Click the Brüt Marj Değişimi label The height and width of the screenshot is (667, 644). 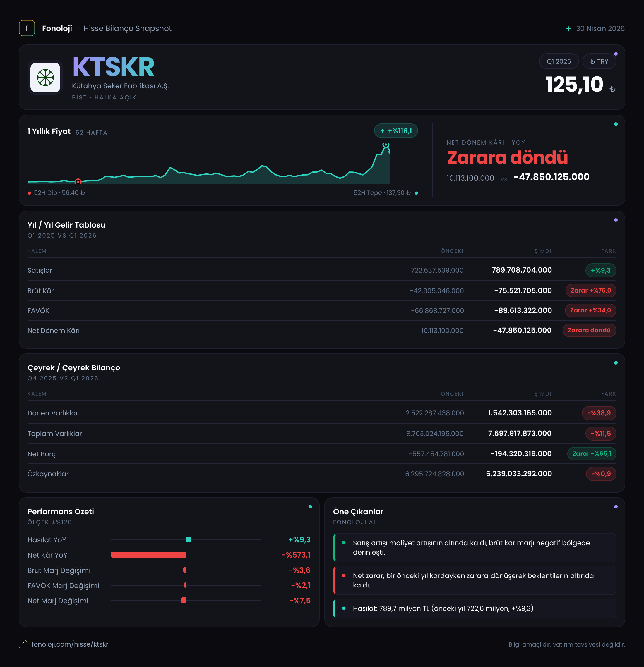click(59, 570)
